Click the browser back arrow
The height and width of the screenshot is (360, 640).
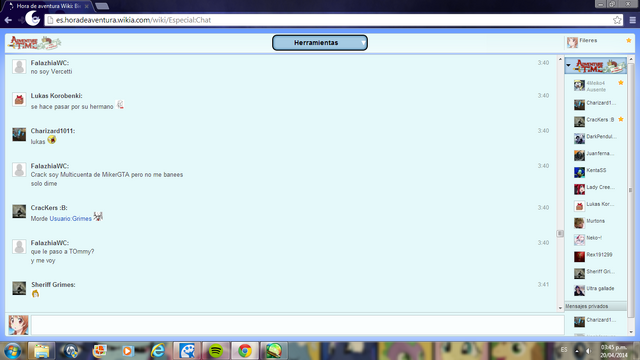click(8, 20)
